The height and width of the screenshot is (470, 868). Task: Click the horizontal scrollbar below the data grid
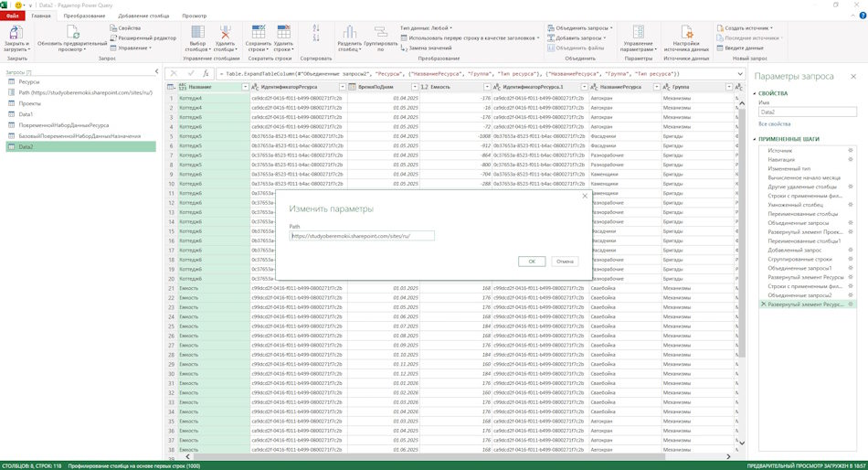429,456
